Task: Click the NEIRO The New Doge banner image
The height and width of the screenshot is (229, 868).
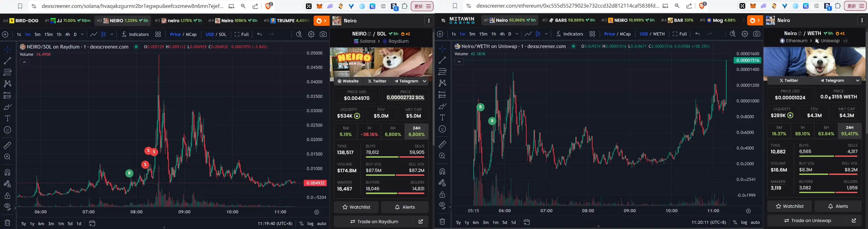Action: pos(381,62)
